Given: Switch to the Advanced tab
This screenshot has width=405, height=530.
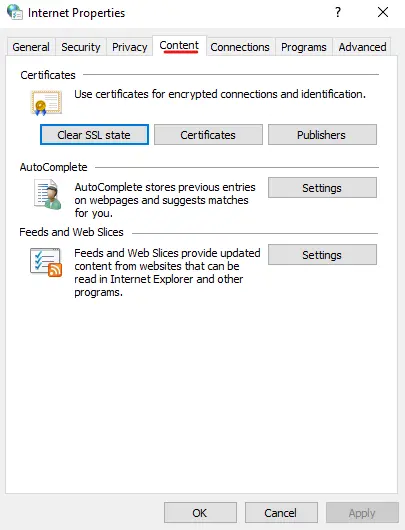Looking at the screenshot, I should pos(362,47).
